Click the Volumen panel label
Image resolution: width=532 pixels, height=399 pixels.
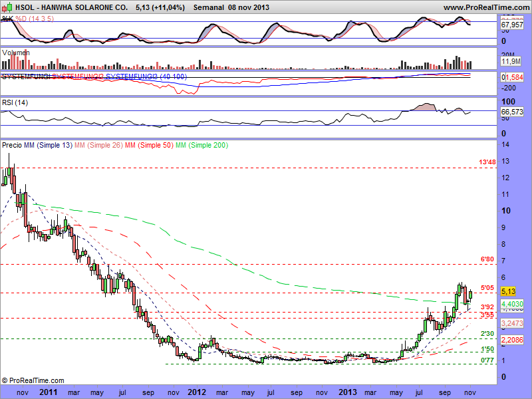[x=15, y=53]
